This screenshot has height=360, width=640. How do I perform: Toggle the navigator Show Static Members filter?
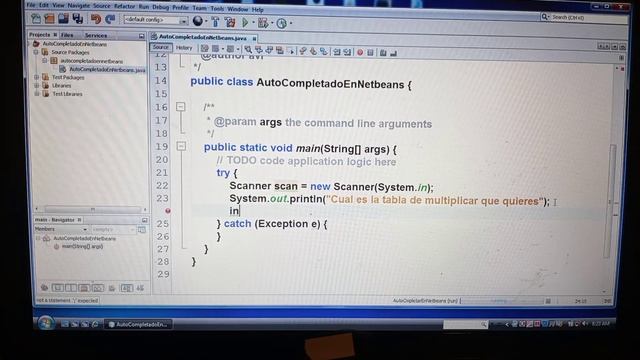tap(71, 288)
